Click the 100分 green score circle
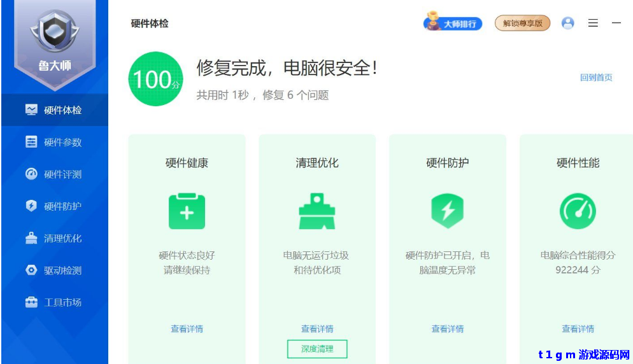 pyautogui.click(x=155, y=80)
